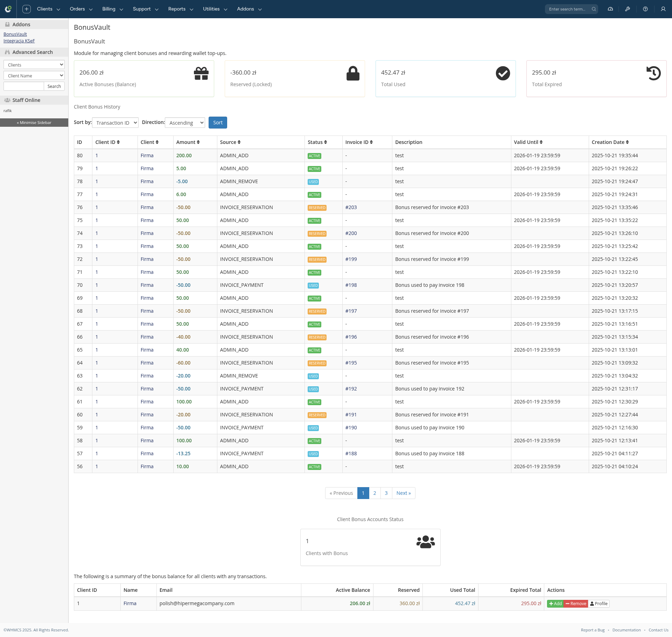The image size is (672, 637).
Task: Click the WHMCS gear logo icon
Action: coord(8,9)
